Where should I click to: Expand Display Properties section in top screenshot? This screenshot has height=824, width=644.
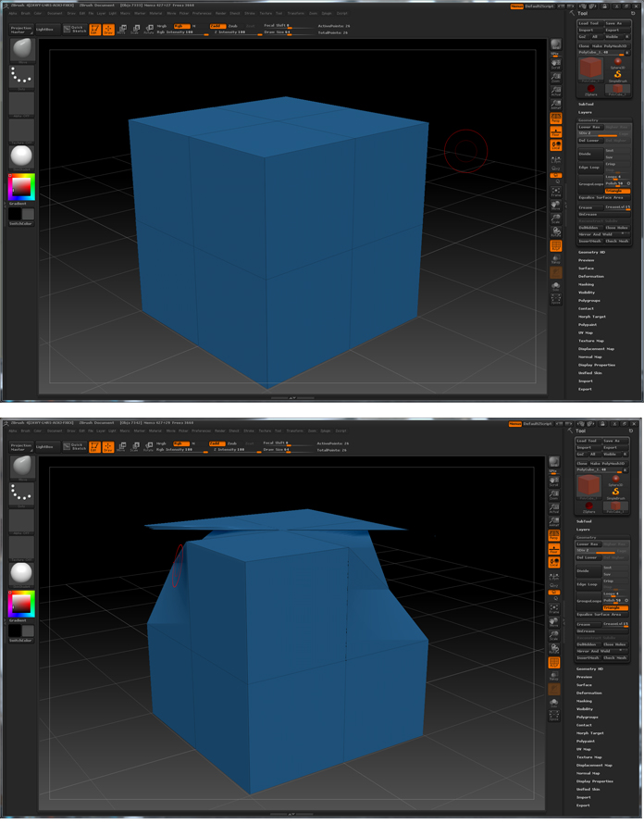(597, 365)
